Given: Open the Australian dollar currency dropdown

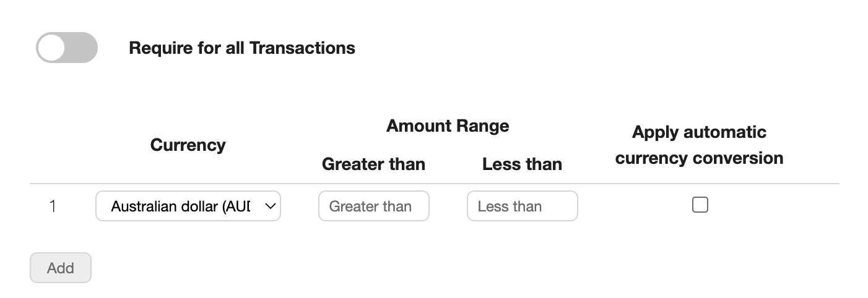Looking at the screenshot, I should tap(188, 206).
